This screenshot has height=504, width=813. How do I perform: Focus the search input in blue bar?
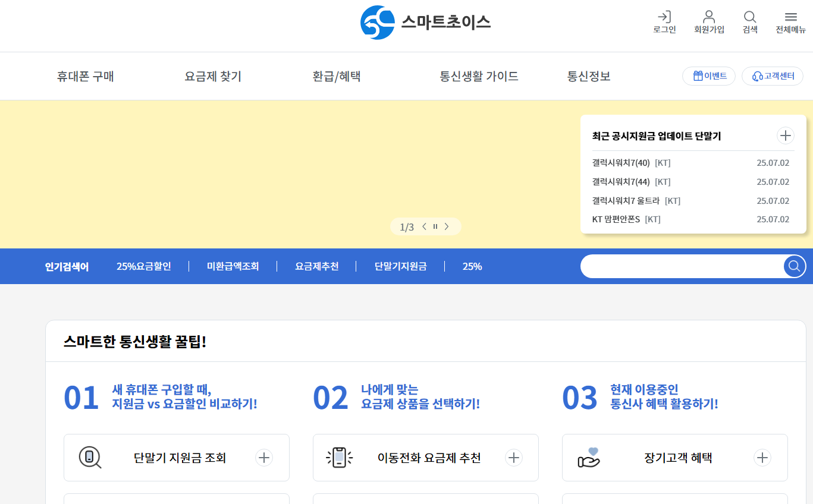pyautogui.click(x=682, y=266)
